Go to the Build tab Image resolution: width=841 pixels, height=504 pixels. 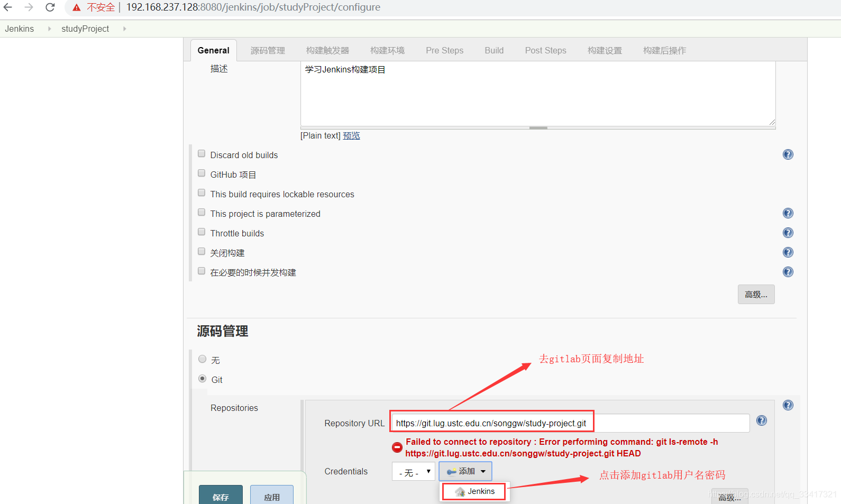[x=495, y=51]
